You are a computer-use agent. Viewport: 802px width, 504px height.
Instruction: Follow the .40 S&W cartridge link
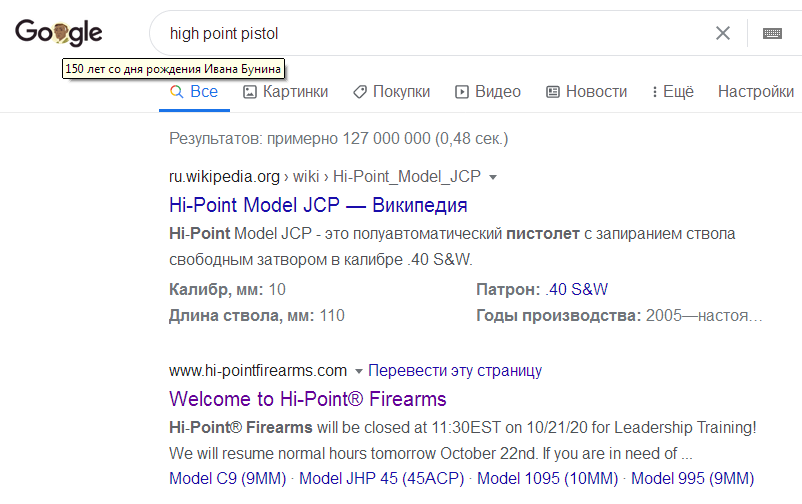tap(576, 289)
